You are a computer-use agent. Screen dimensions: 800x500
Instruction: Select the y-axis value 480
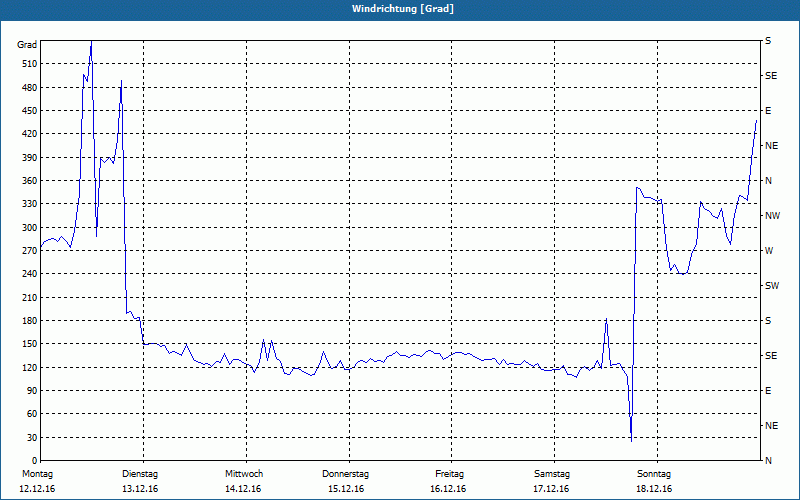coord(30,88)
